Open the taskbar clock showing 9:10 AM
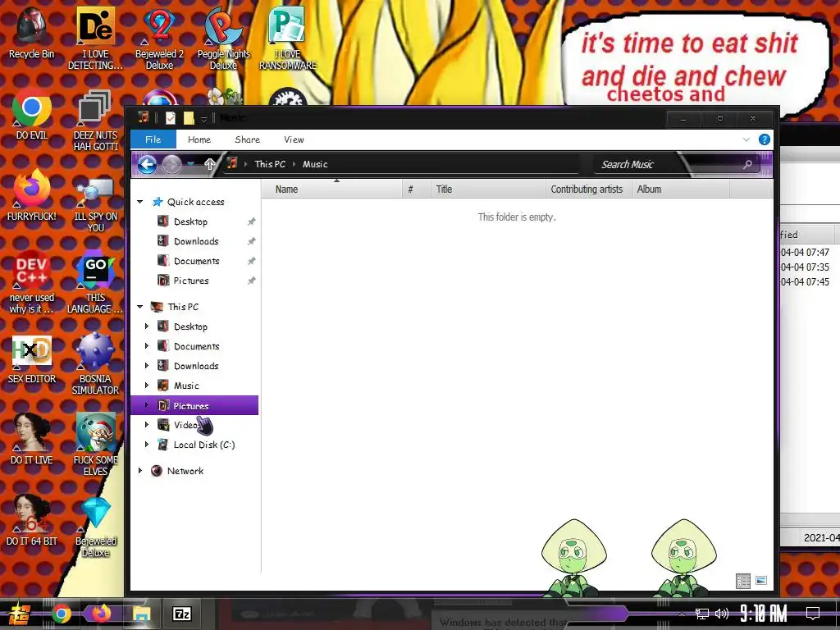 [764, 614]
